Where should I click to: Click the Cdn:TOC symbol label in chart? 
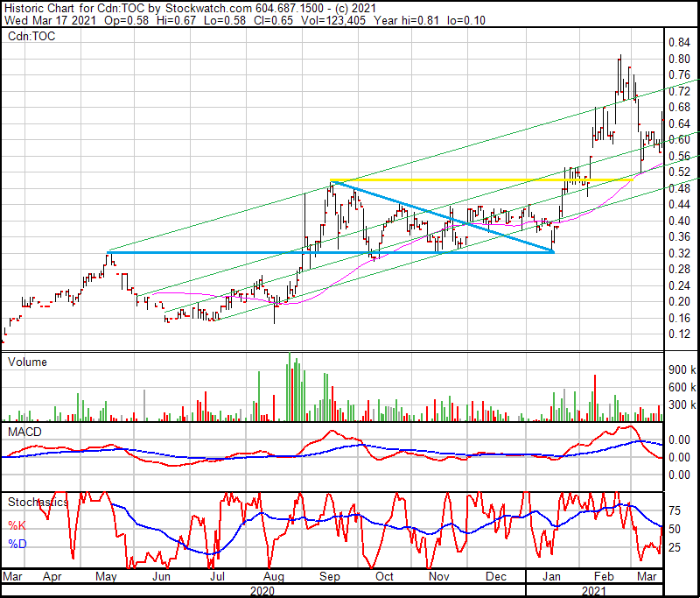[x=31, y=37]
